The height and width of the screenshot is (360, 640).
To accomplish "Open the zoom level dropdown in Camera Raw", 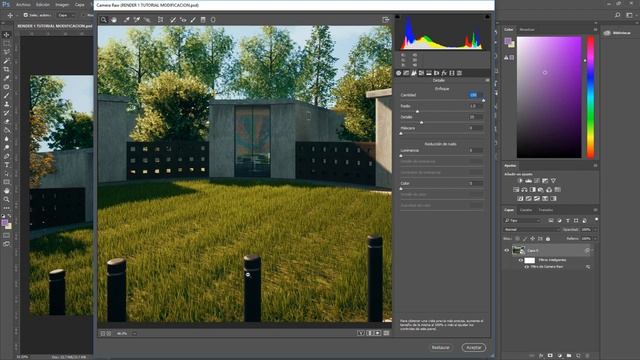I will (134, 333).
